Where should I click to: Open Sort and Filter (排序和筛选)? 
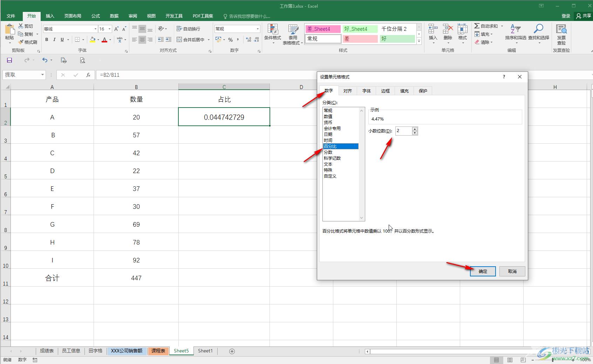click(x=516, y=33)
